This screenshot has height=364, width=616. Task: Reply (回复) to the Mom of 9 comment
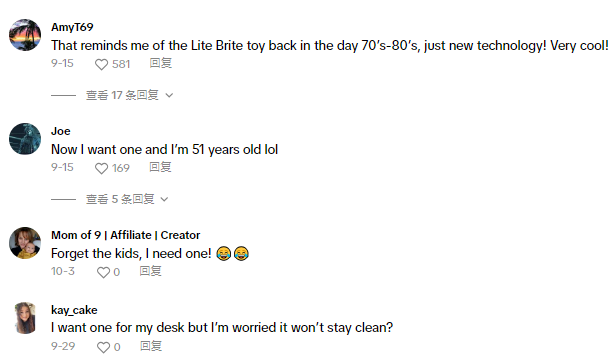click(x=150, y=271)
